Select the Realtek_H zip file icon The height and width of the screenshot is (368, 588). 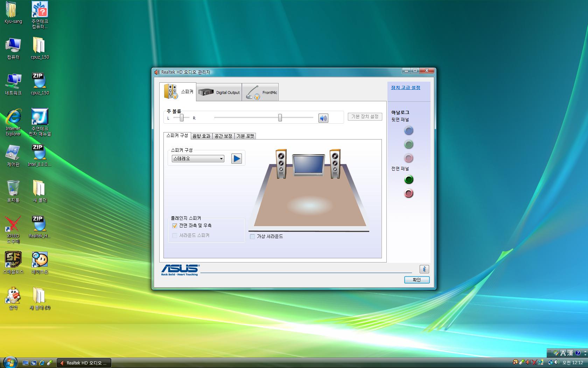click(x=40, y=227)
